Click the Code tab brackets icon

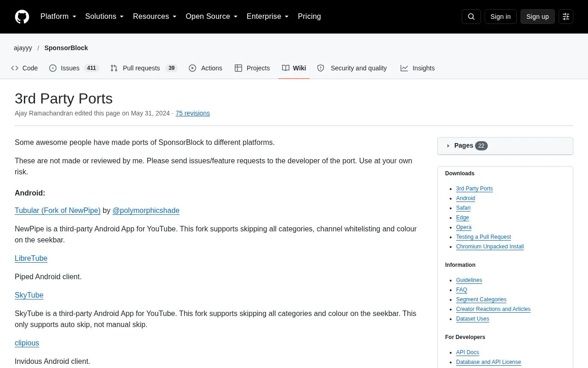pyautogui.click(x=15, y=68)
